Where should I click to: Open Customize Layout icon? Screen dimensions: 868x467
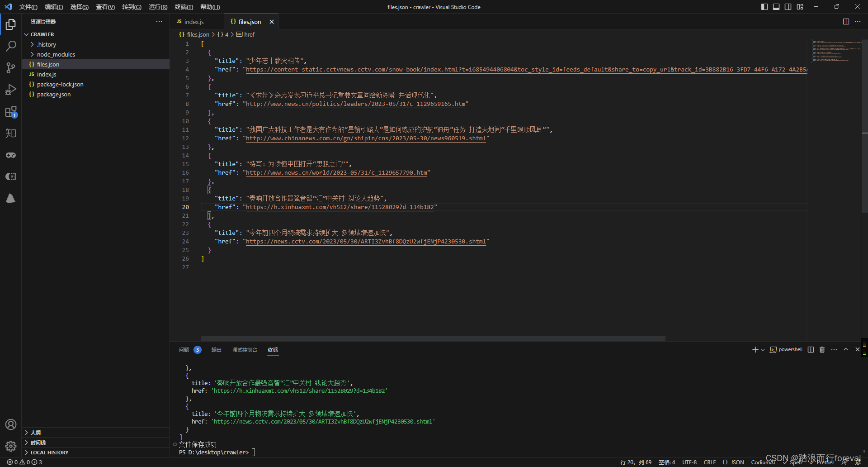(x=800, y=7)
